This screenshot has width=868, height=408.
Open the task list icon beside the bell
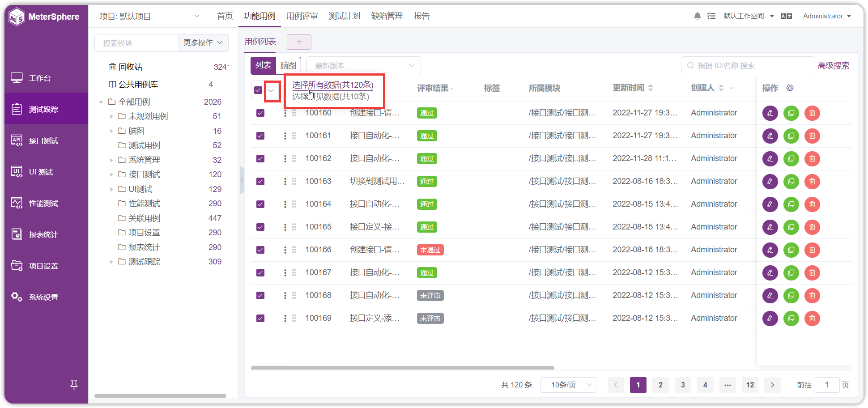click(711, 16)
